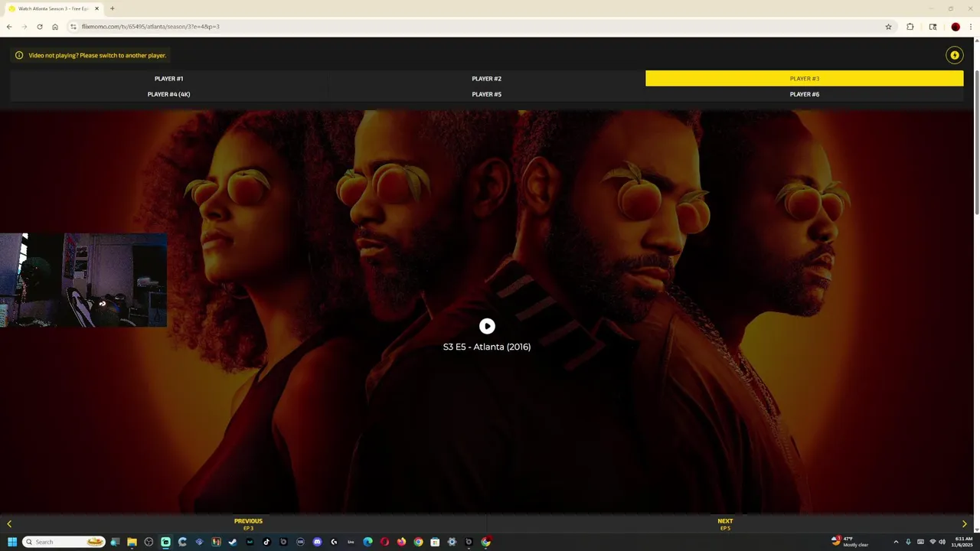Open the Chrome profile avatar

[955, 27]
